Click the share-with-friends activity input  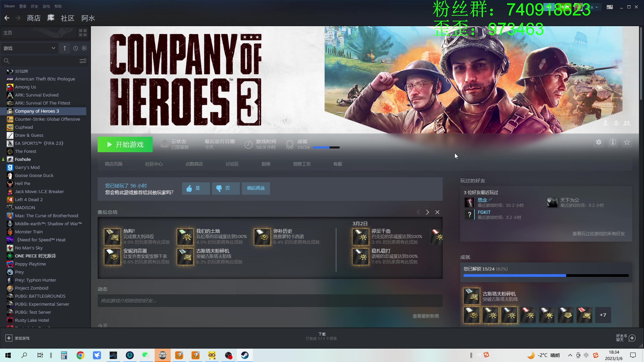[270, 301]
